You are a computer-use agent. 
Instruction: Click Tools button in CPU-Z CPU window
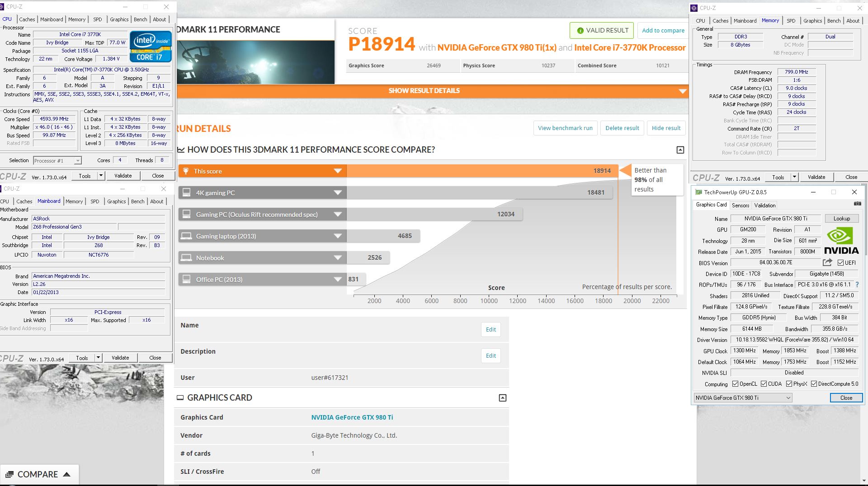85,176
